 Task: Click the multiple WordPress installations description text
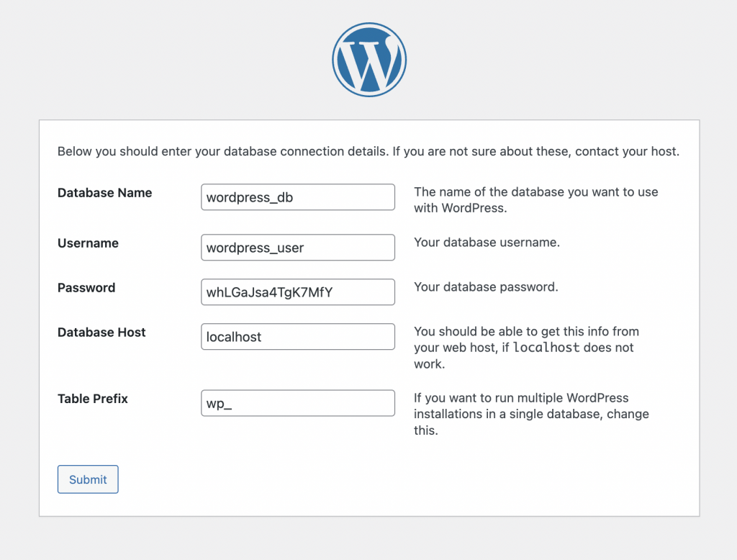tap(531, 414)
